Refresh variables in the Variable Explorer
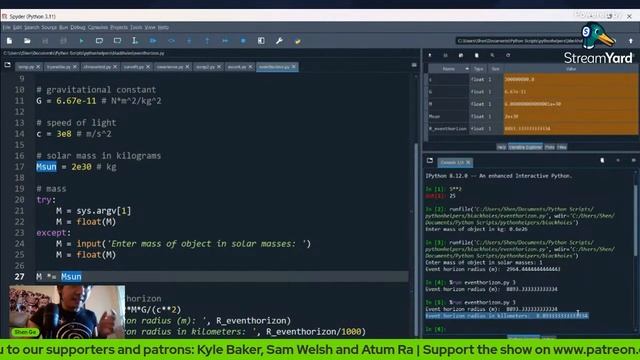 point(508,55)
